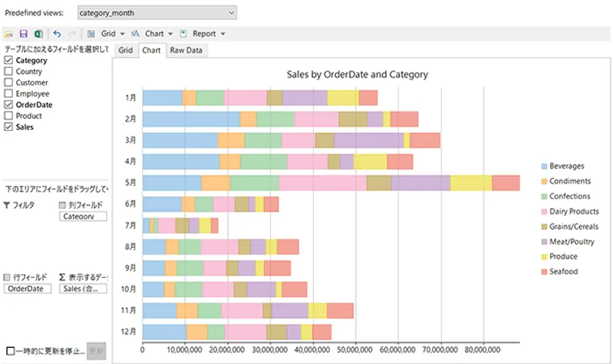Click the redo arrow icon
The image size is (613, 364).
(x=72, y=34)
